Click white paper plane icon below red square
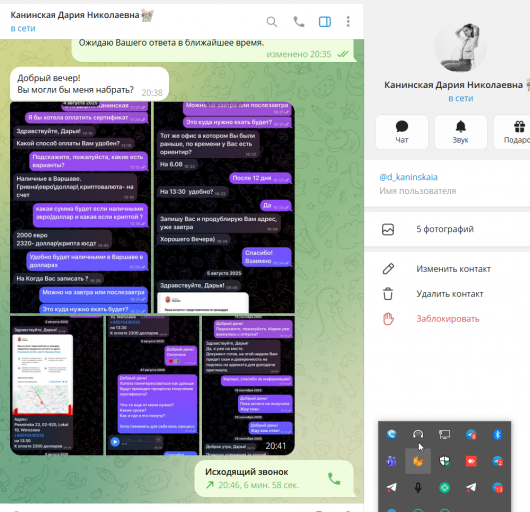Image resolution: width=530 pixels, height=512 pixels. pyautogui.click(x=471, y=487)
